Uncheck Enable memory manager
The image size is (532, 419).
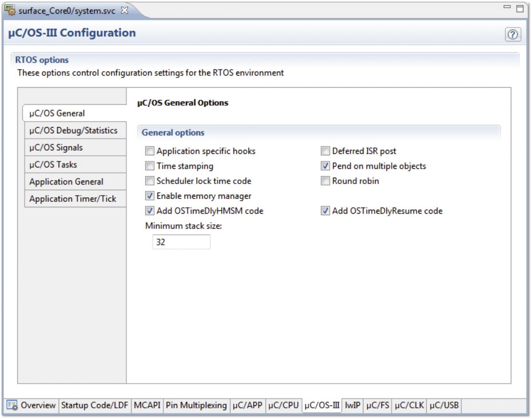click(x=150, y=196)
